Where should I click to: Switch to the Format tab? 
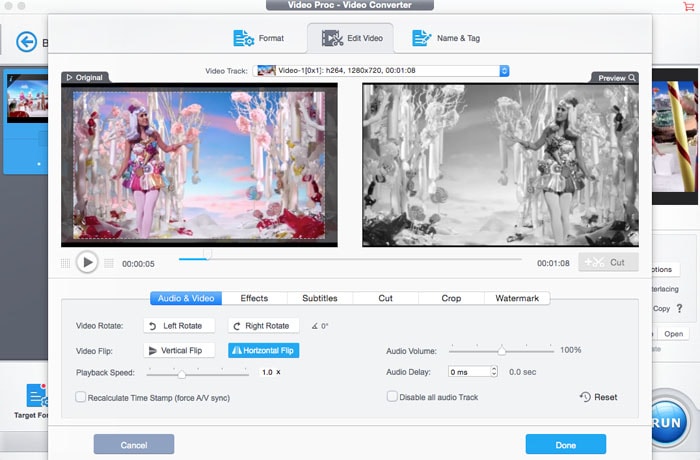click(258, 38)
